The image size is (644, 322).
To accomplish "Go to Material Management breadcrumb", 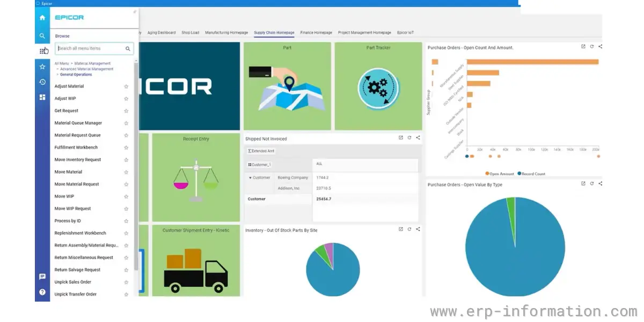I will pos(92,63).
